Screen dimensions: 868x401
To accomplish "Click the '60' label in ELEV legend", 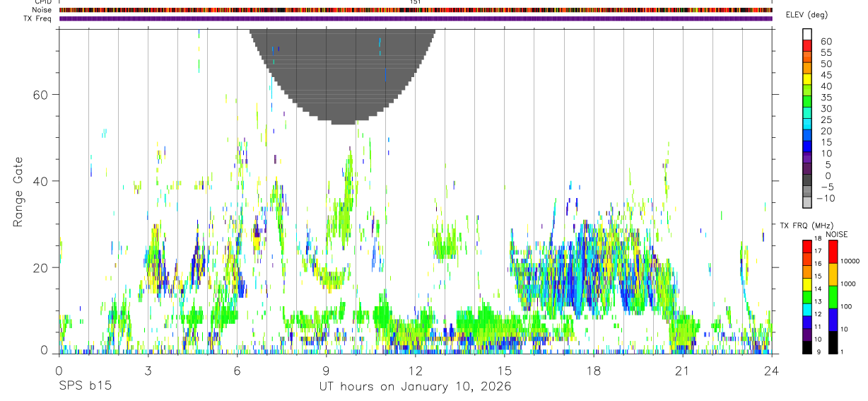I will 826,42.
